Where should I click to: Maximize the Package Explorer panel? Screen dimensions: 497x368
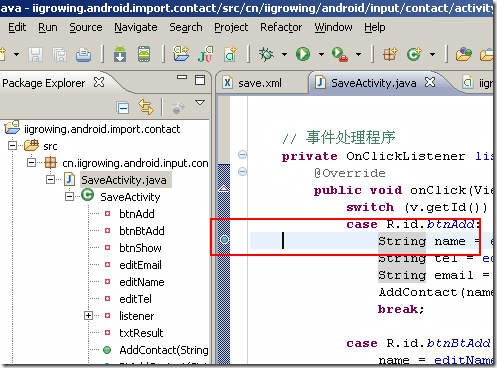(x=200, y=80)
